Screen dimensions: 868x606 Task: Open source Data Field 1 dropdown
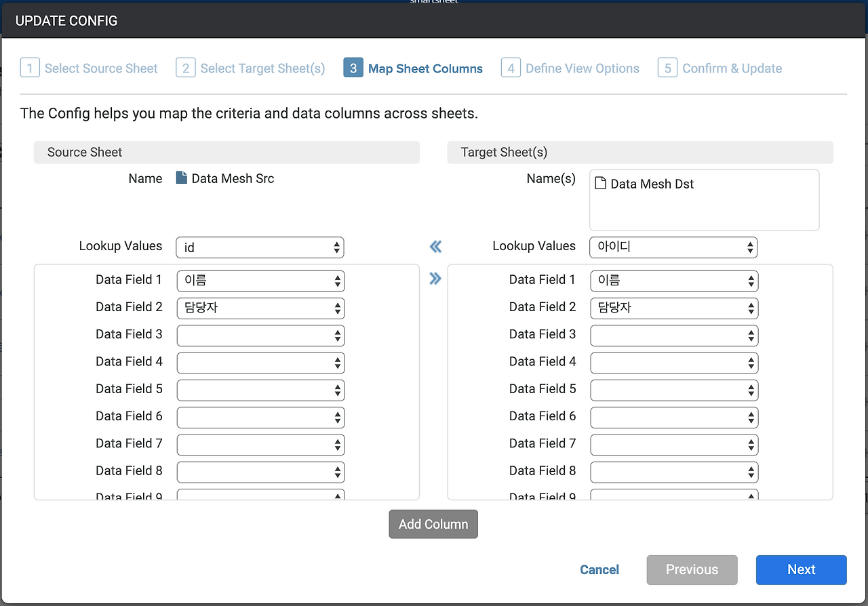(x=260, y=281)
